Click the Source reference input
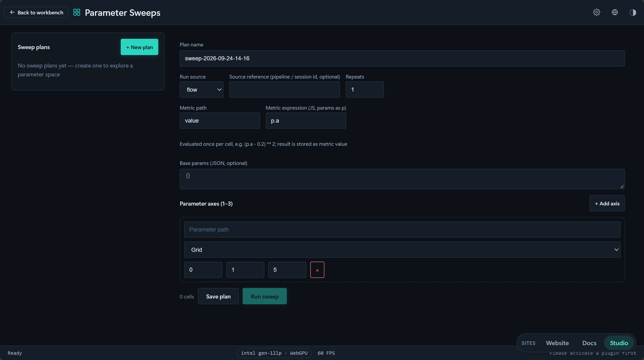 284,89
